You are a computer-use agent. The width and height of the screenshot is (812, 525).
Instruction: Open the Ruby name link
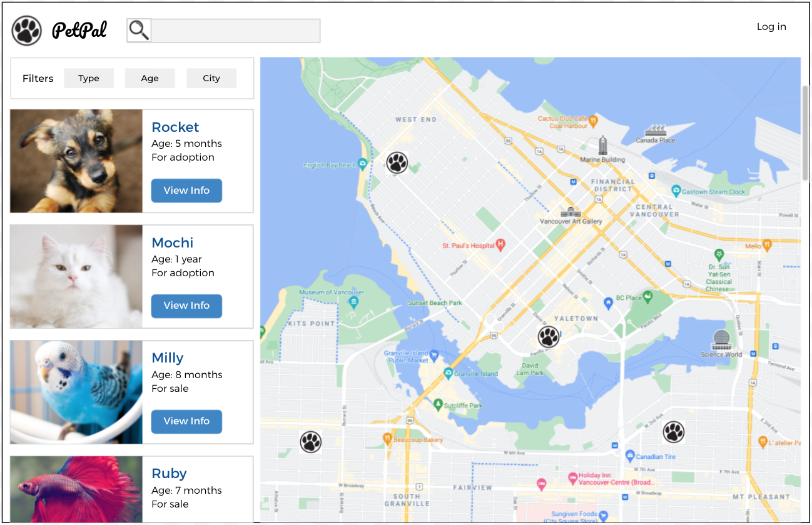coord(169,473)
